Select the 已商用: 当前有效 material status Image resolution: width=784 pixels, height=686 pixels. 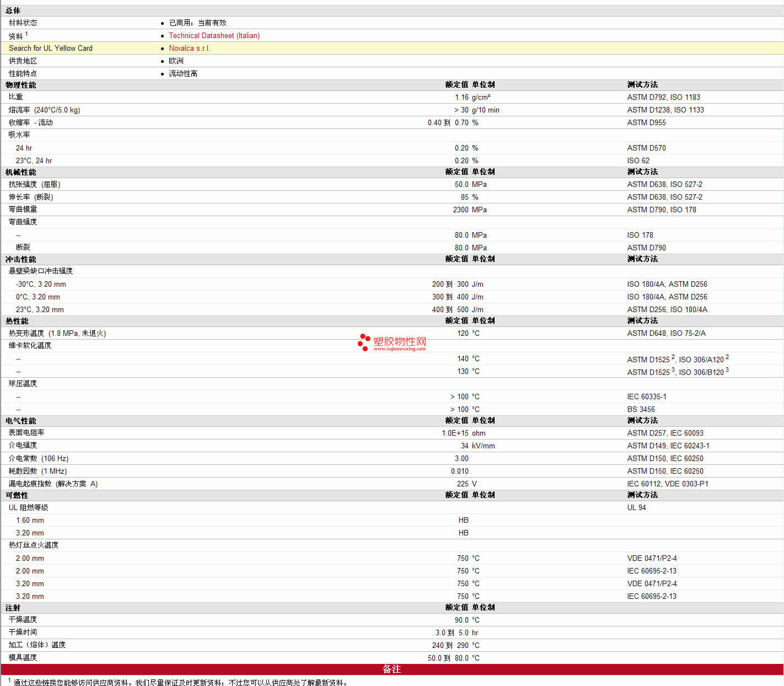pyautogui.click(x=198, y=23)
